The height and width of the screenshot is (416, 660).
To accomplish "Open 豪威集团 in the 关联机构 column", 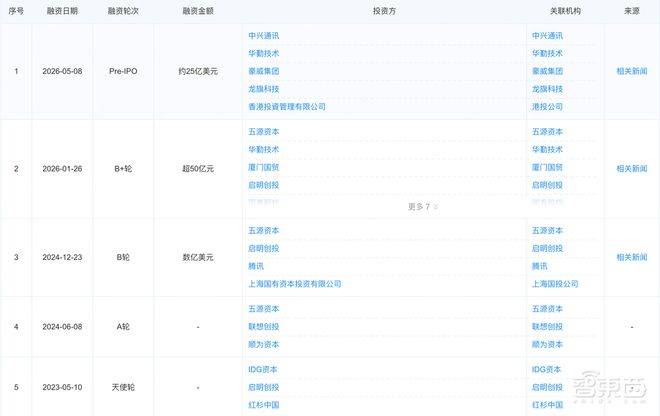I will click(547, 71).
